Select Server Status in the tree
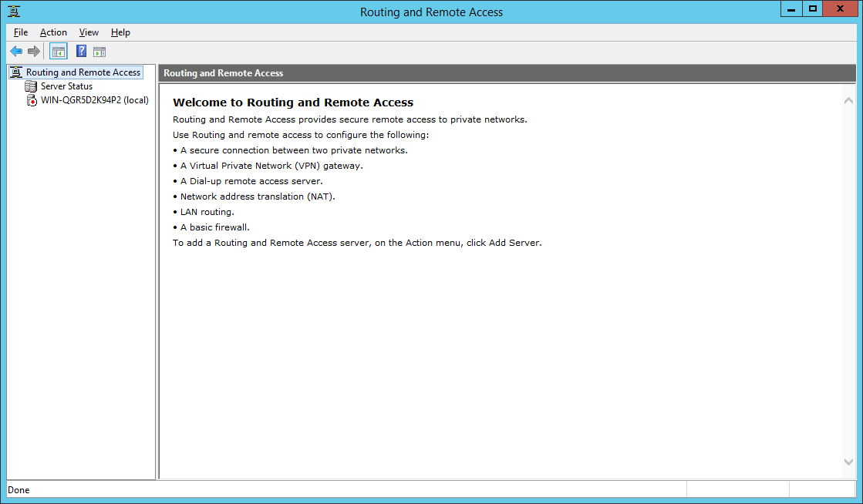 pyautogui.click(x=66, y=86)
